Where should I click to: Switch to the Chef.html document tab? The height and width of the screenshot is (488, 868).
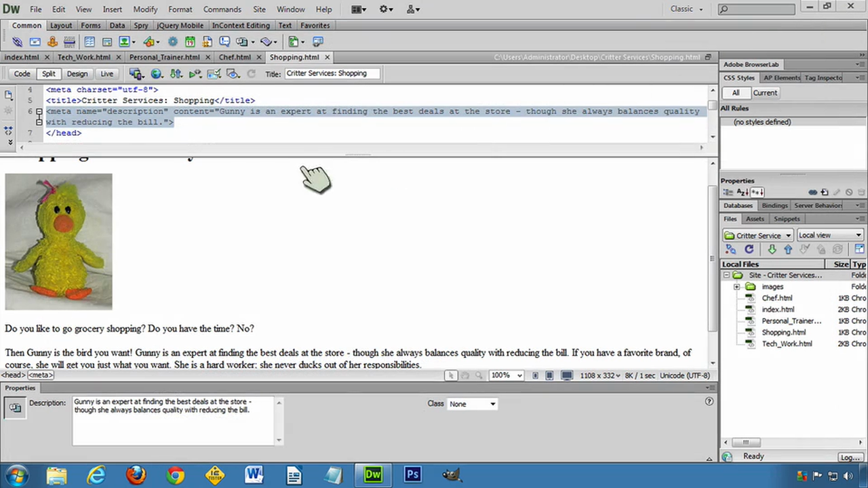click(x=235, y=58)
